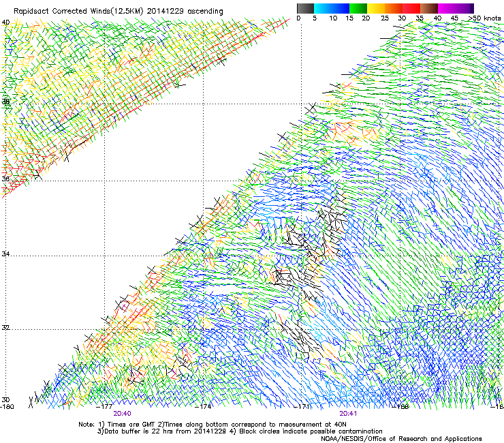The width and height of the screenshot is (504, 443).
Task: Click the '>50 knots' legend label
Action: pos(484,18)
